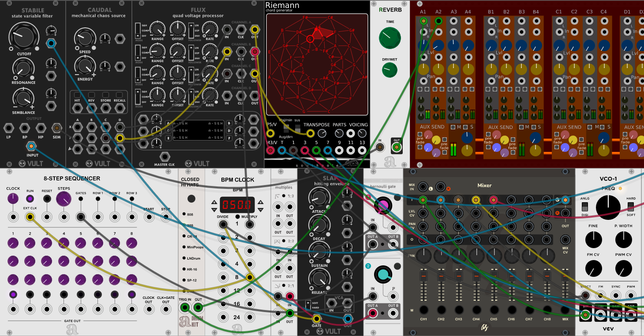
Task: Click the M3/V input jack on Riemann
Action: coord(270,151)
